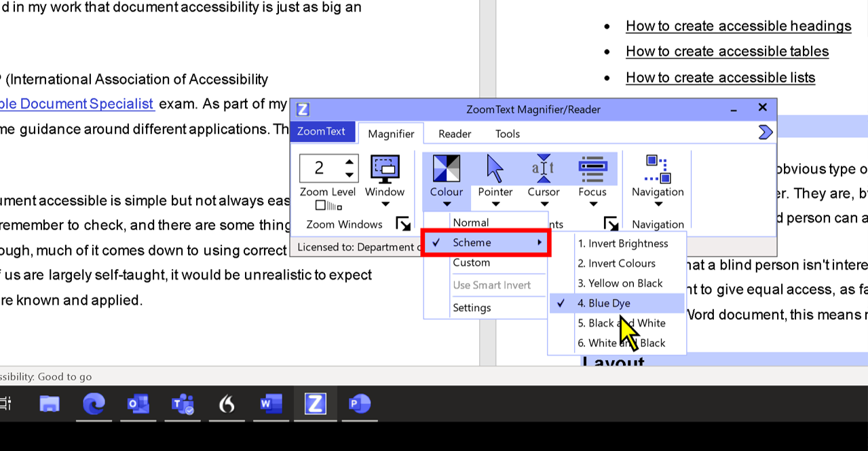Viewport: 868px width, 451px height.
Task: Open Zoom Windows dialog launcher arrow
Action: (x=403, y=224)
